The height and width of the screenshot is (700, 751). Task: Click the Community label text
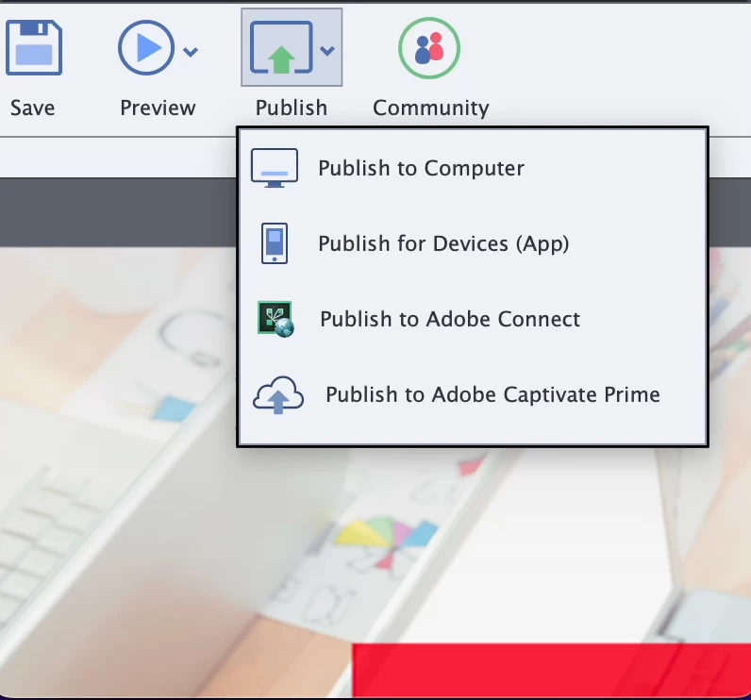click(431, 108)
